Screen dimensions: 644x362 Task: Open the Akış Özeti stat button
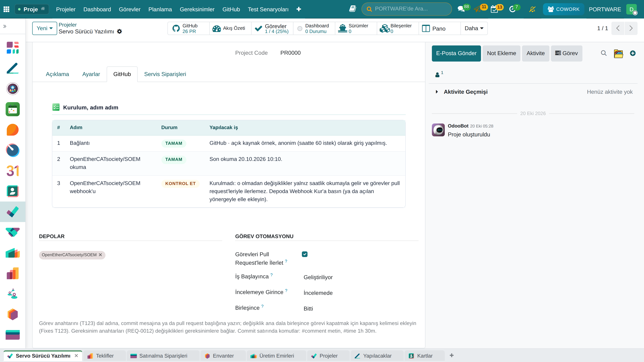pos(230,28)
